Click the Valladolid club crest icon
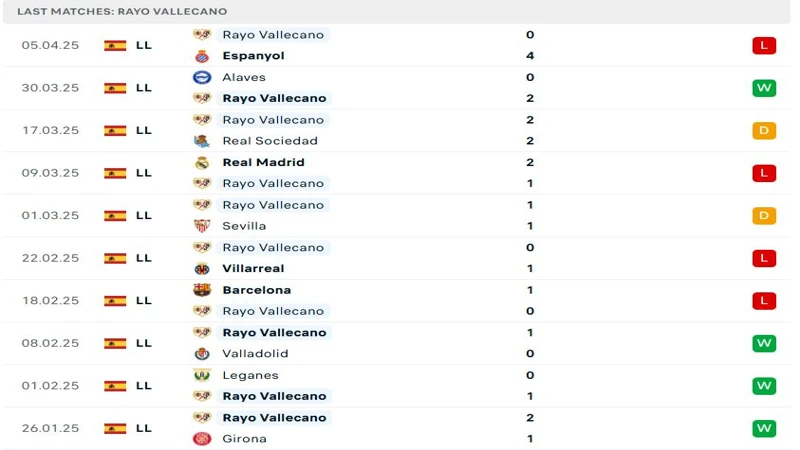 point(202,353)
